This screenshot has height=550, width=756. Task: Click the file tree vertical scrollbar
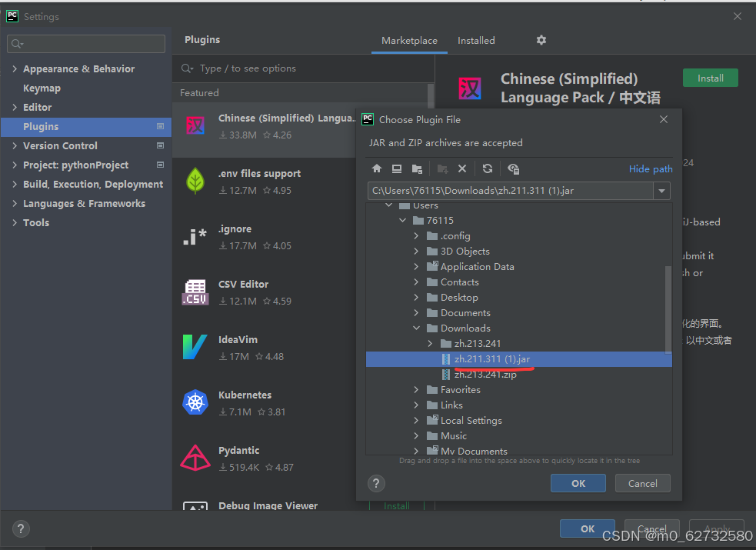pyautogui.click(x=668, y=309)
